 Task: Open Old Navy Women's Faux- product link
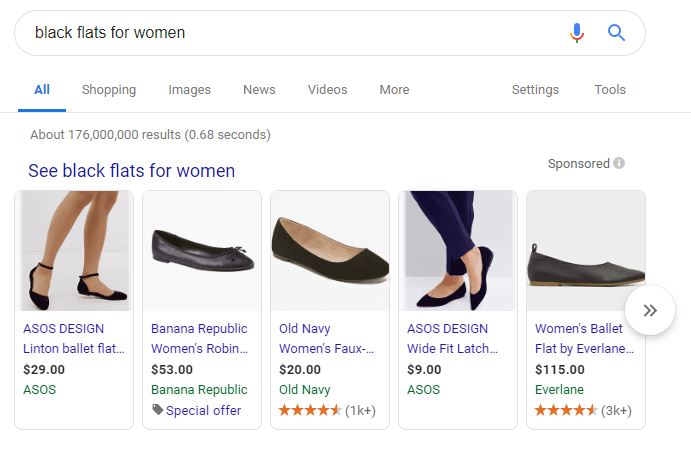point(327,339)
